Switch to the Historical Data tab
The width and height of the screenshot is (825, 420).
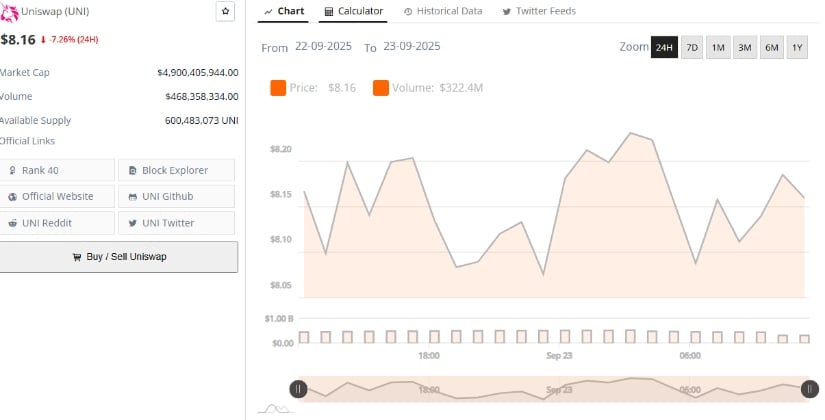[443, 11]
